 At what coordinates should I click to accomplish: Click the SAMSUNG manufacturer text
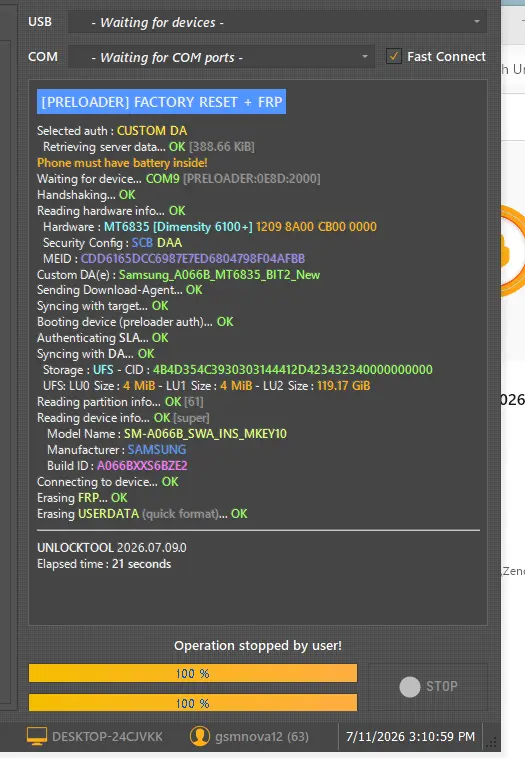[x=157, y=450]
